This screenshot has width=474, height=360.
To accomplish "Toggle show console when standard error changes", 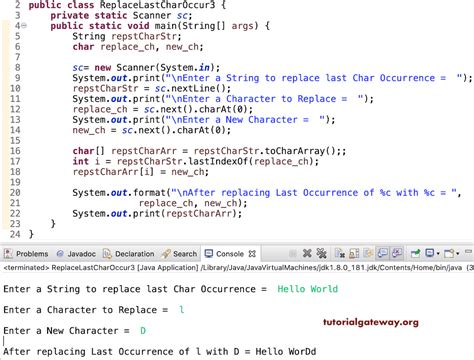I will [397, 254].
